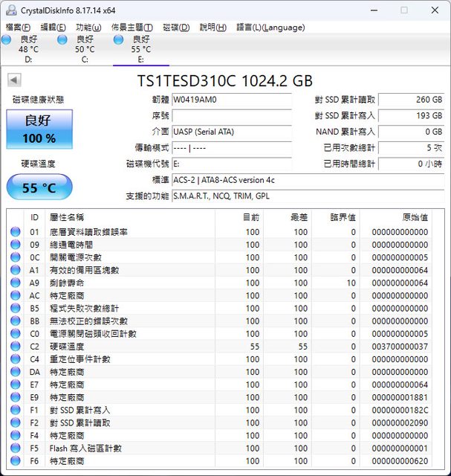
Task: Click the features field S.M.A.R.T., NCQ, TRIM, GPL
Action: (308, 196)
